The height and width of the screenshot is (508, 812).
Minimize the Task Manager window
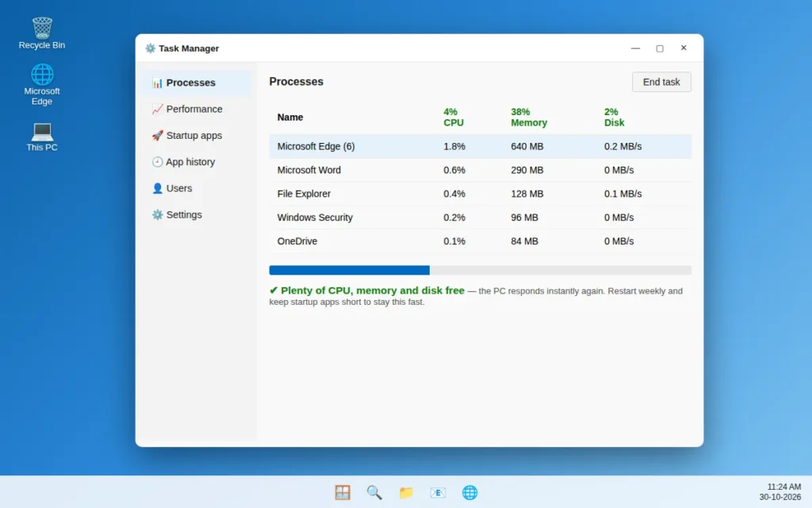[x=635, y=48]
